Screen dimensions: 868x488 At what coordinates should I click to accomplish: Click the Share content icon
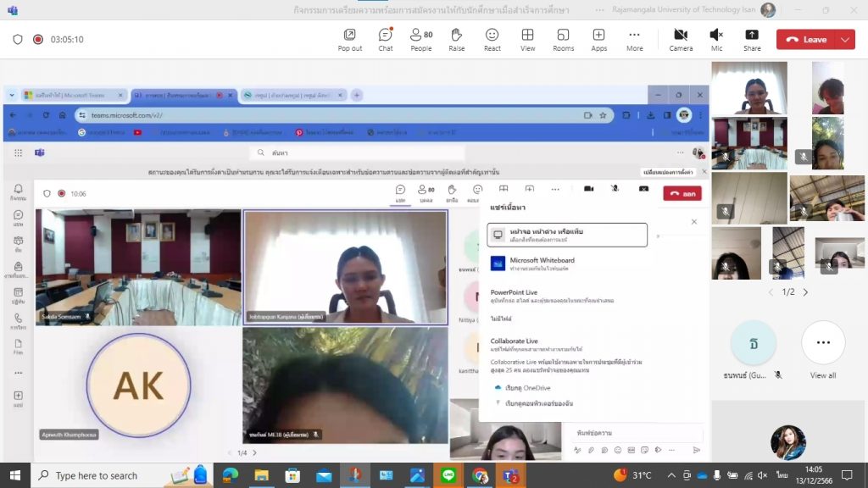[x=752, y=38]
